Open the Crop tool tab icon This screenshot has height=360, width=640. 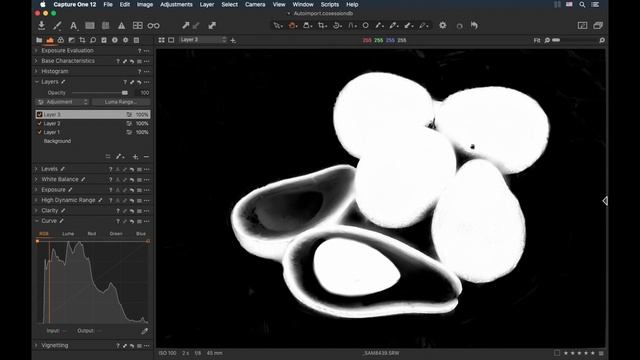point(82,40)
